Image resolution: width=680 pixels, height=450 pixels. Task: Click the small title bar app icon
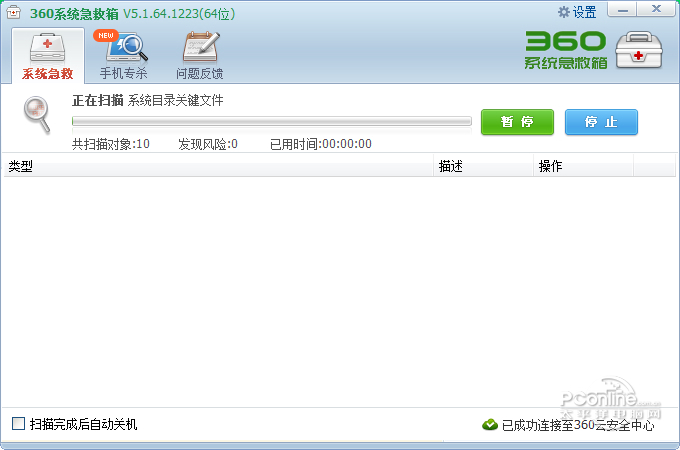point(13,13)
